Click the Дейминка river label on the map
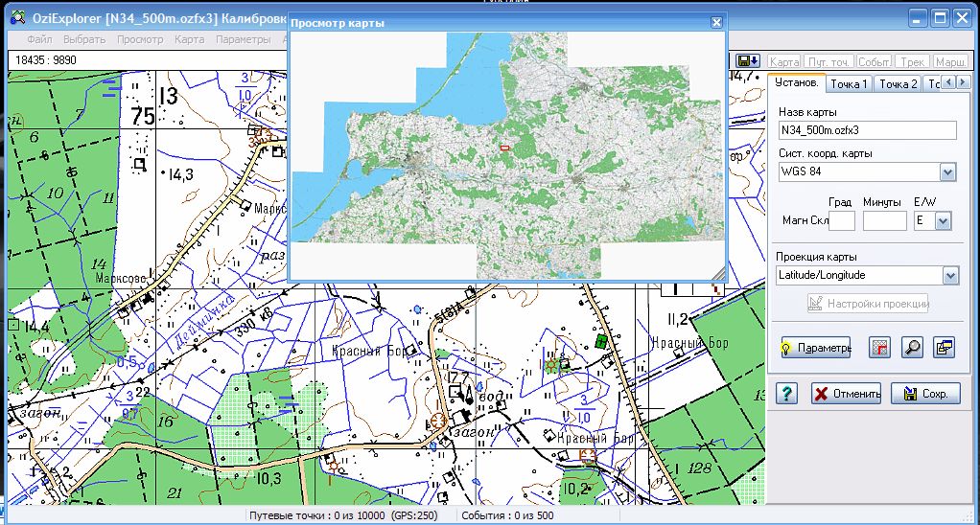Viewport: 980px width, 525px height. point(204,320)
